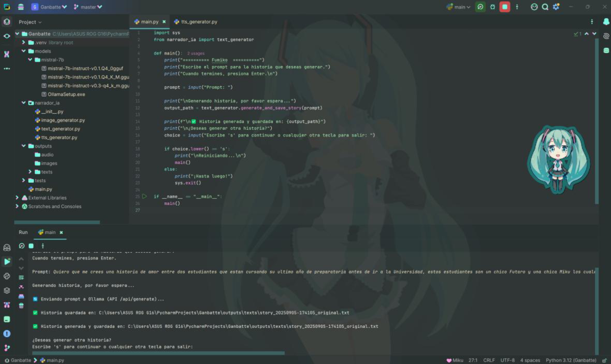The image size is (611, 364).
Task: Close the main.py editor tab
Action: click(x=164, y=22)
